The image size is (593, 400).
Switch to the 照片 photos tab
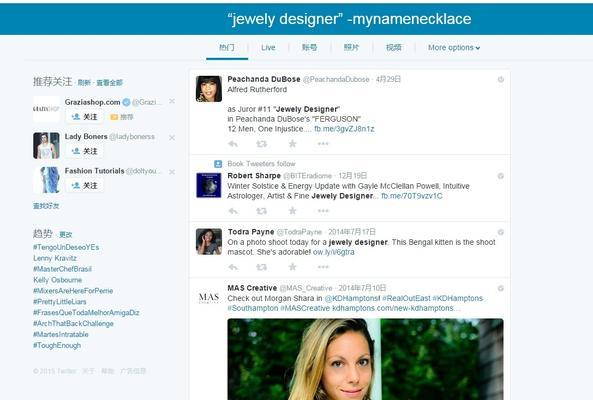click(x=351, y=48)
